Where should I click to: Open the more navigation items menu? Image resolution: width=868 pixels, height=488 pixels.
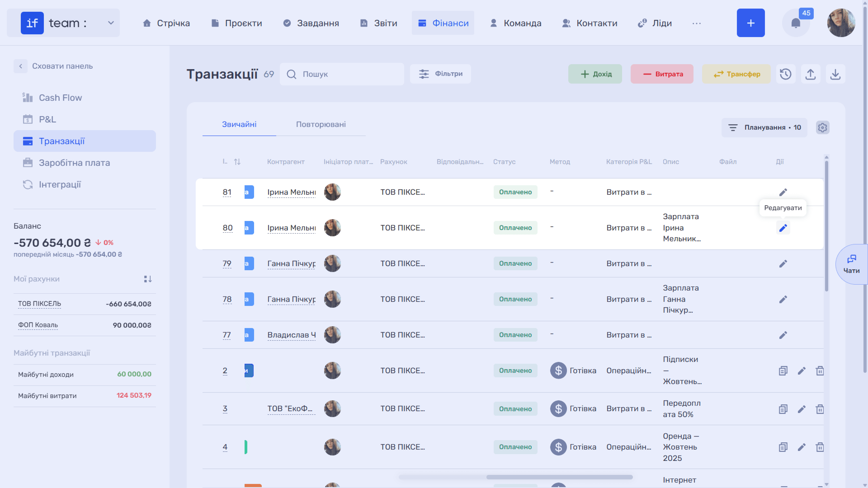pyautogui.click(x=696, y=23)
